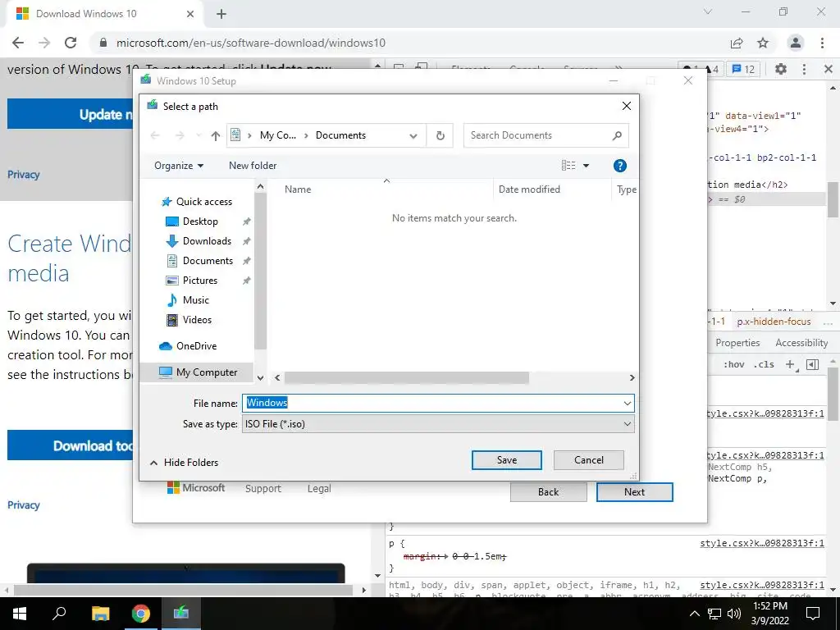Image resolution: width=840 pixels, height=630 pixels.
Task: Open the Chrome profile avatar icon
Action: pos(796,43)
